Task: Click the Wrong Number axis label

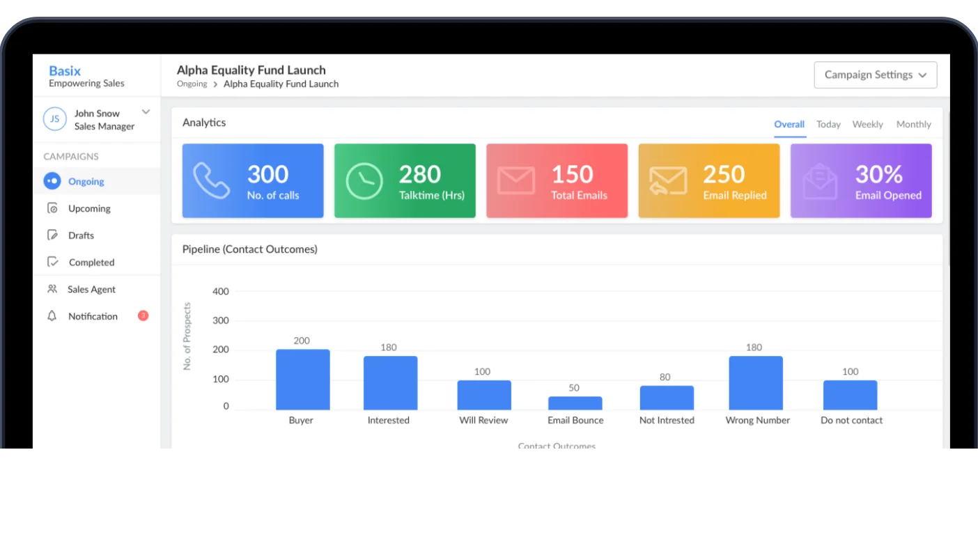Action: click(758, 421)
